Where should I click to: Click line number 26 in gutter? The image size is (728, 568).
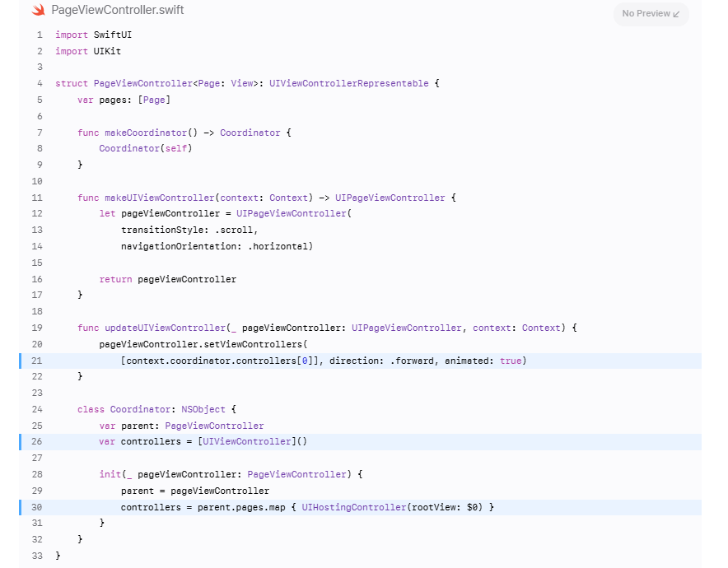click(37, 441)
